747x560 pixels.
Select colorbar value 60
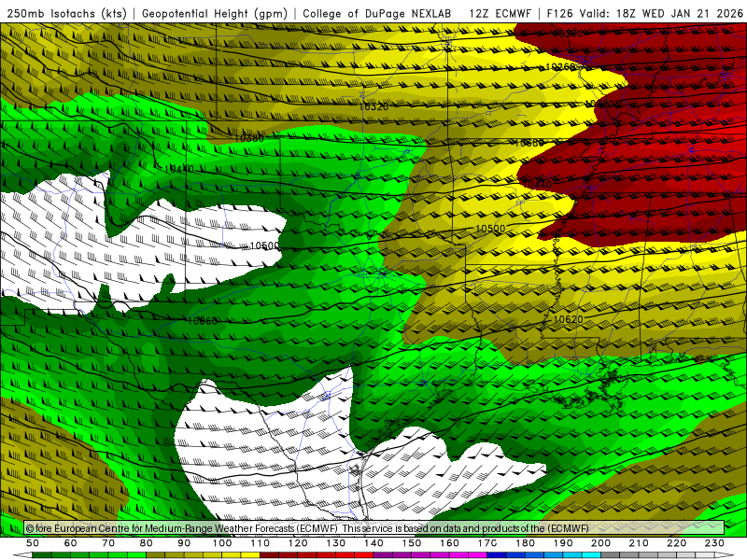pos(71,543)
